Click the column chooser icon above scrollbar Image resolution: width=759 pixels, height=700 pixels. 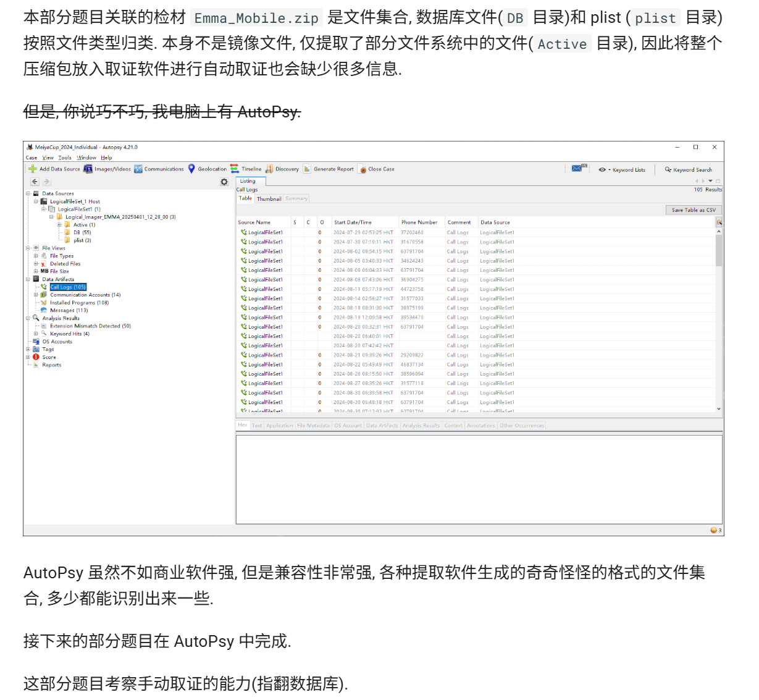click(x=719, y=222)
